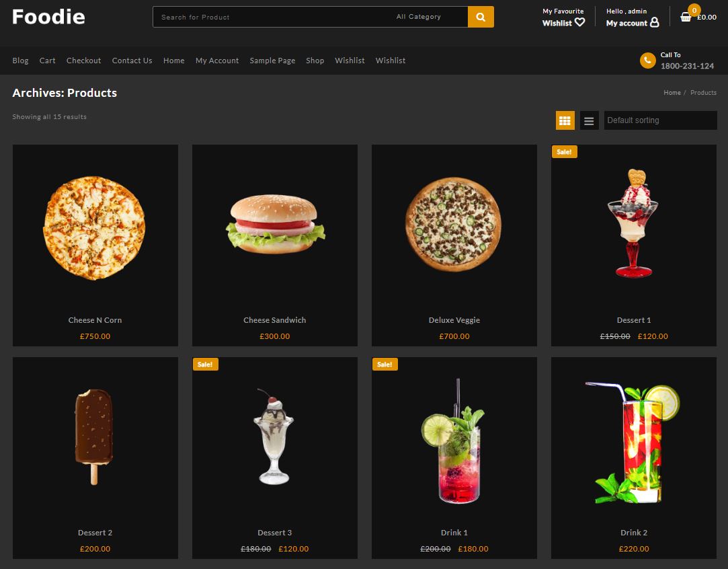Click the Home breadcrumb link
Image resolution: width=728 pixels, height=569 pixels.
coord(672,93)
